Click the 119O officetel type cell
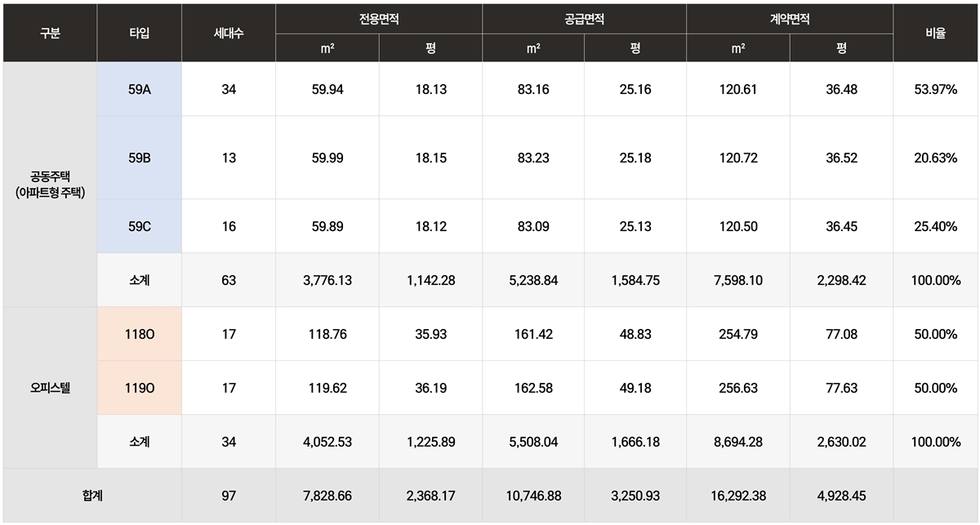This screenshot has height=525, width=980. (140, 388)
